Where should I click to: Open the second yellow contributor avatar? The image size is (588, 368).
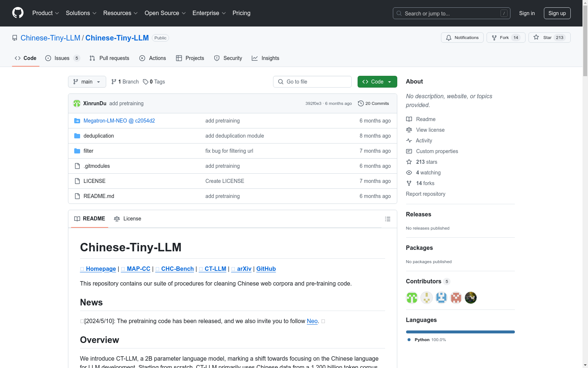tap(427, 298)
